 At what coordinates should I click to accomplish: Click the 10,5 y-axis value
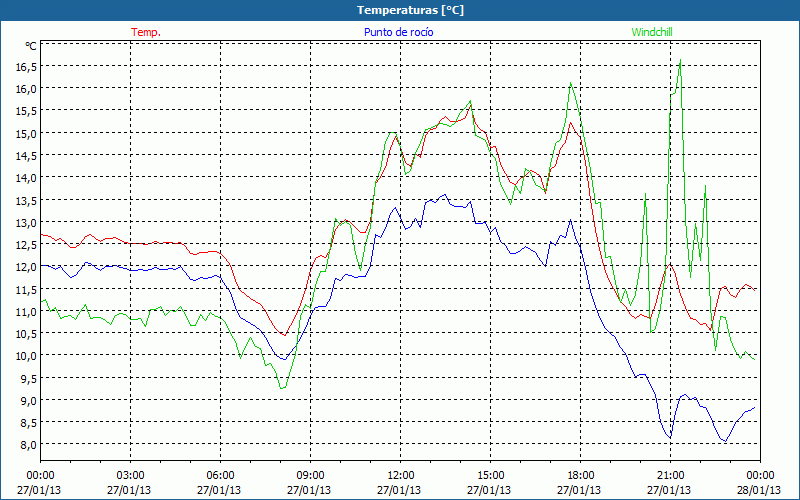(27, 333)
